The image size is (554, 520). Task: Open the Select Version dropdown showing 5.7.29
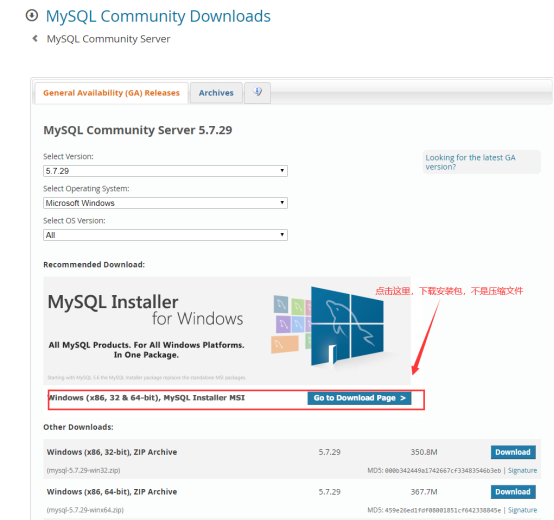point(165,171)
